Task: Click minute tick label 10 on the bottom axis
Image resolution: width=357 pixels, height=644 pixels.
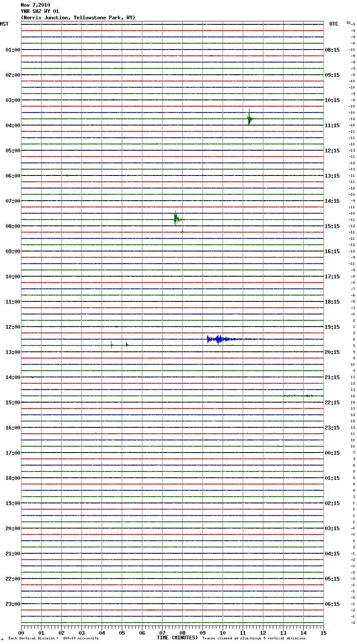Action: 223,633
